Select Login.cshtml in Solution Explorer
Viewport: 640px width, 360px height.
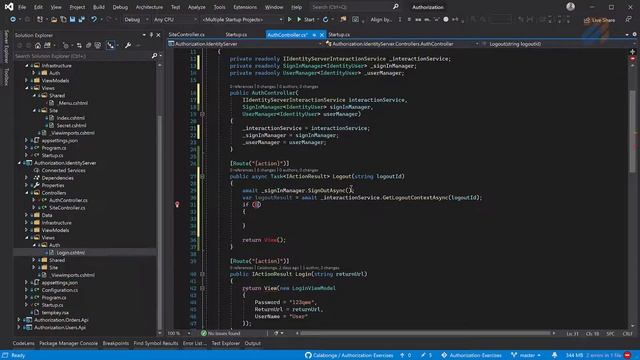(71, 253)
